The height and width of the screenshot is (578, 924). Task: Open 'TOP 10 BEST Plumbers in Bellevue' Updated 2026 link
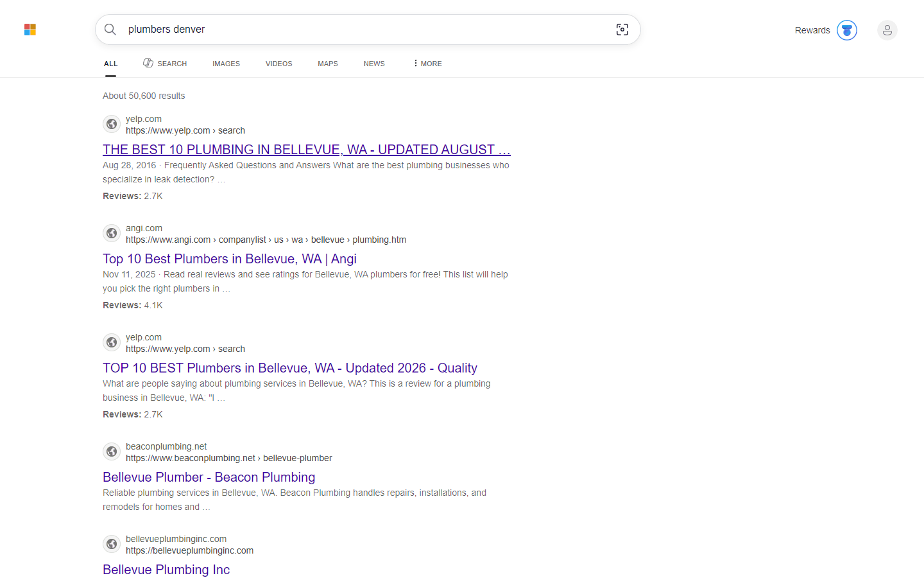(290, 368)
